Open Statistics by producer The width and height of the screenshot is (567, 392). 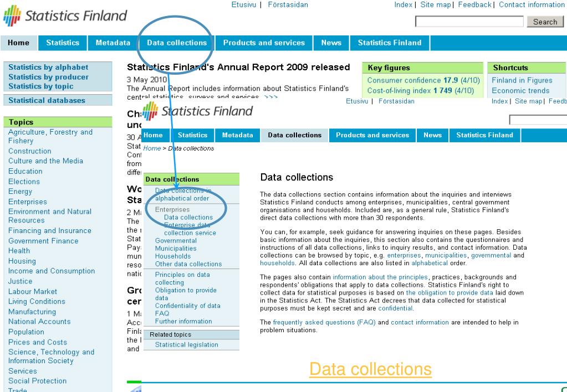pyautogui.click(x=48, y=77)
